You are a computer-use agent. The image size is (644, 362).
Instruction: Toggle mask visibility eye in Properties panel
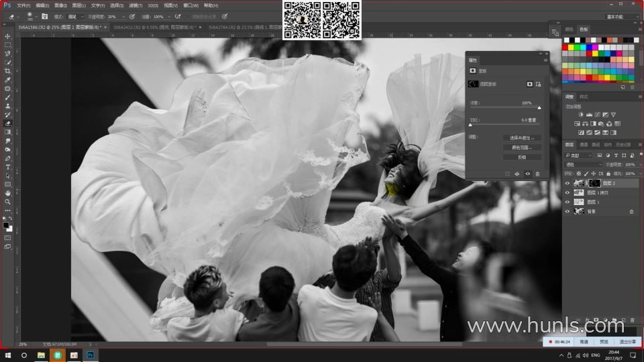tap(528, 174)
